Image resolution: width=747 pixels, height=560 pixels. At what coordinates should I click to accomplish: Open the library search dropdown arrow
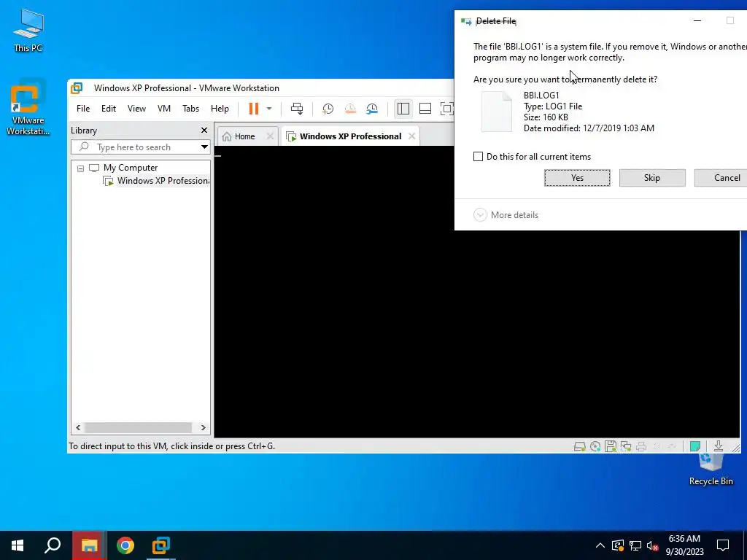[204, 147]
